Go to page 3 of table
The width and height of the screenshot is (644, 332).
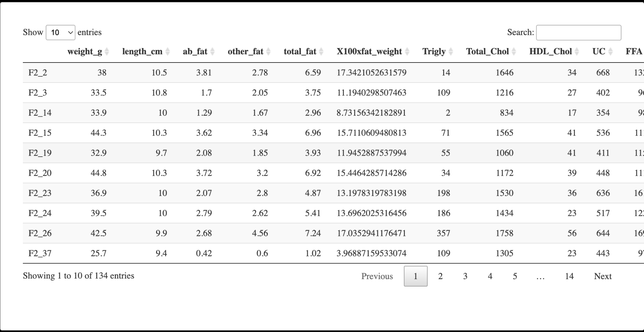coord(465,276)
